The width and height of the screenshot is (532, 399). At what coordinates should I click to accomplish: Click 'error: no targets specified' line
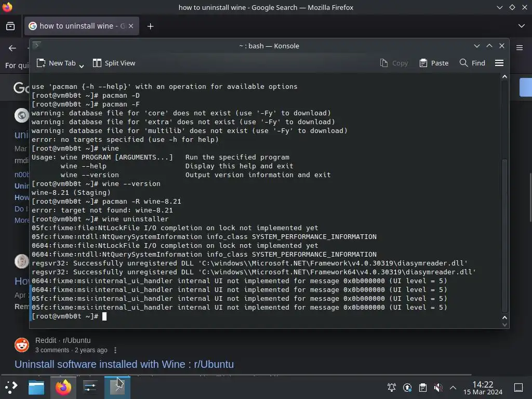125,139
